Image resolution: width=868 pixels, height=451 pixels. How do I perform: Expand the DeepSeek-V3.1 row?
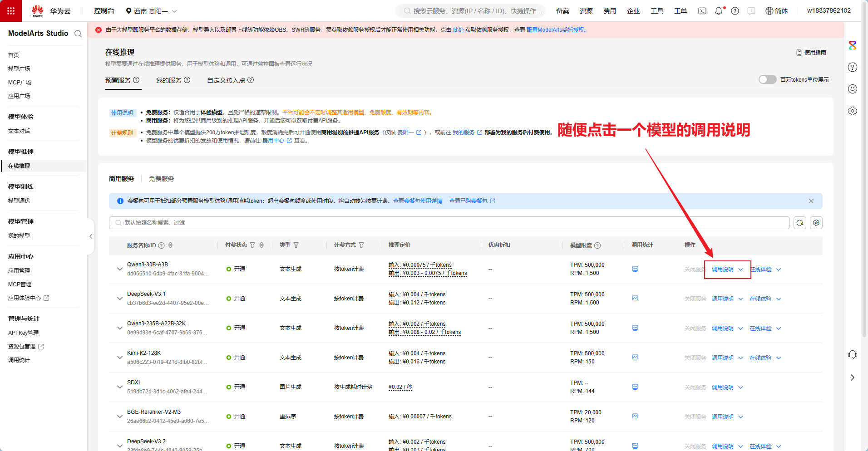(x=120, y=299)
